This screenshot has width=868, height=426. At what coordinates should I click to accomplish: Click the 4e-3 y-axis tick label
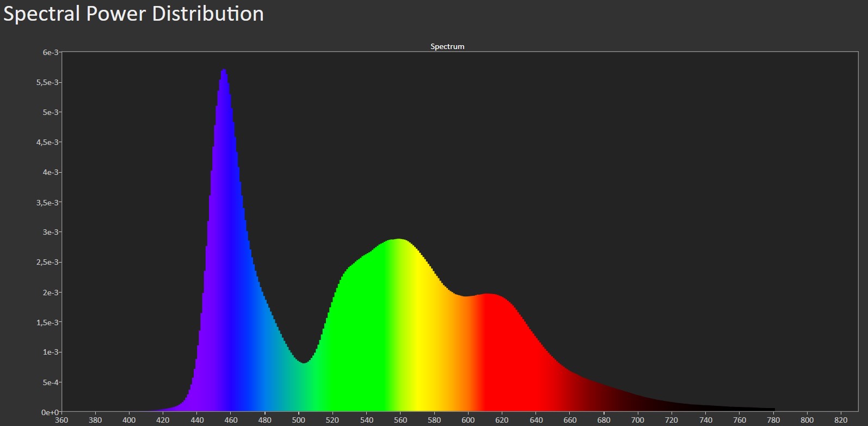pos(51,172)
